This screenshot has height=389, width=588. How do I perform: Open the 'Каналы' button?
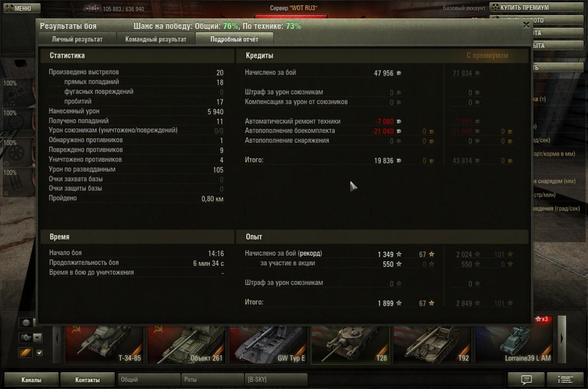tap(31, 380)
